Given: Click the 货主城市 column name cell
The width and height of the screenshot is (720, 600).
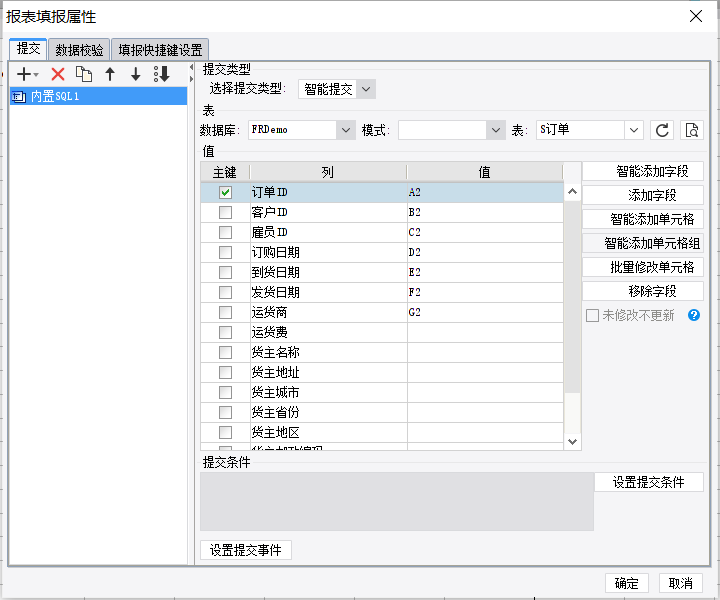Looking at the screenshot, I should [328, 393].
